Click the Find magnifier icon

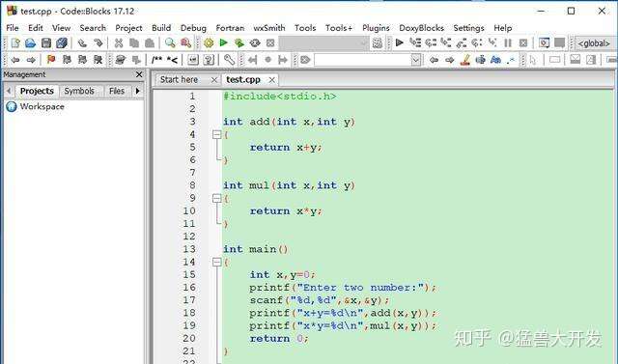coord(170,42)
